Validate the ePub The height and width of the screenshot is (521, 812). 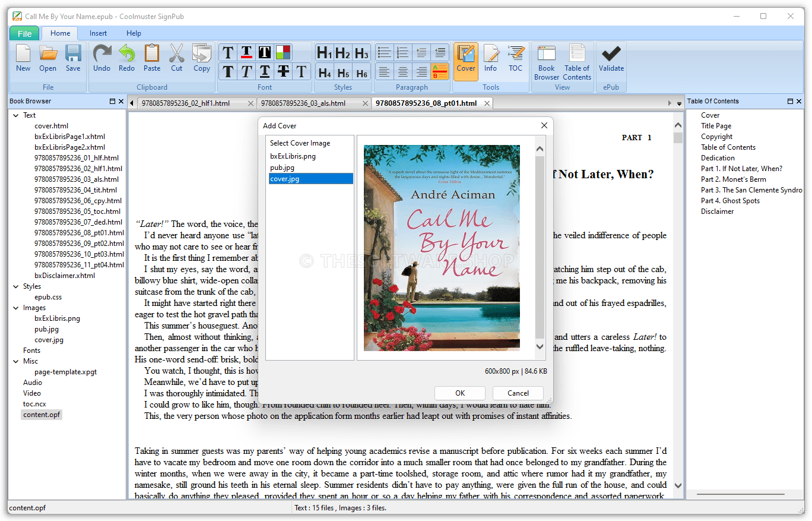tap(611, 58)
